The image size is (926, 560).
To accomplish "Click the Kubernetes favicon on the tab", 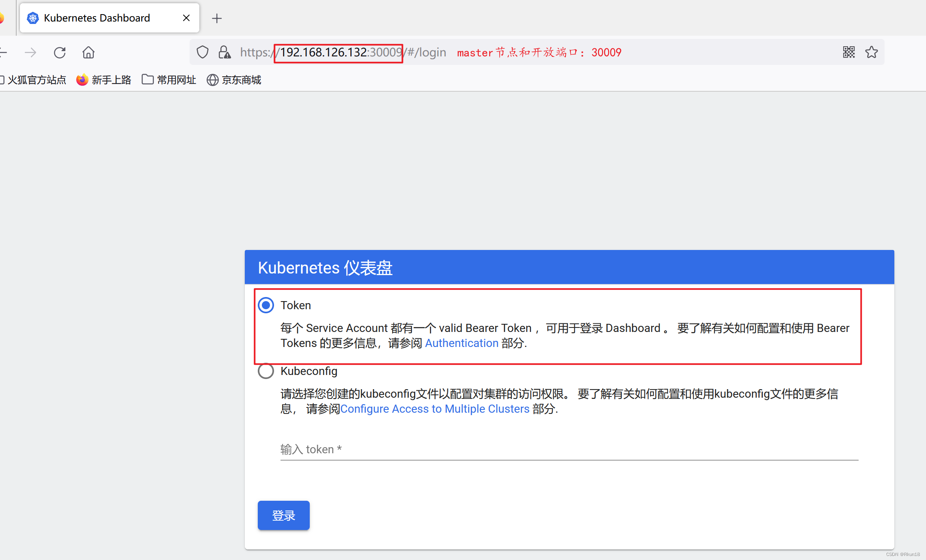I will point(32,18).
